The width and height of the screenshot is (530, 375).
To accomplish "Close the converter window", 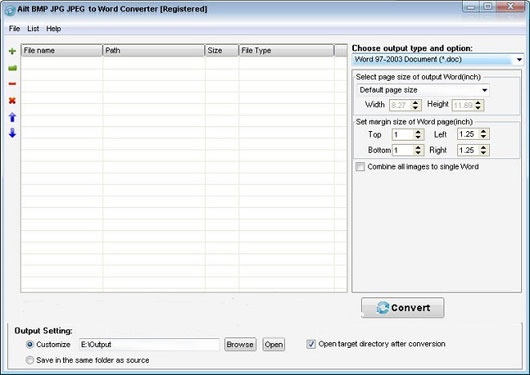I will [511, 7].
